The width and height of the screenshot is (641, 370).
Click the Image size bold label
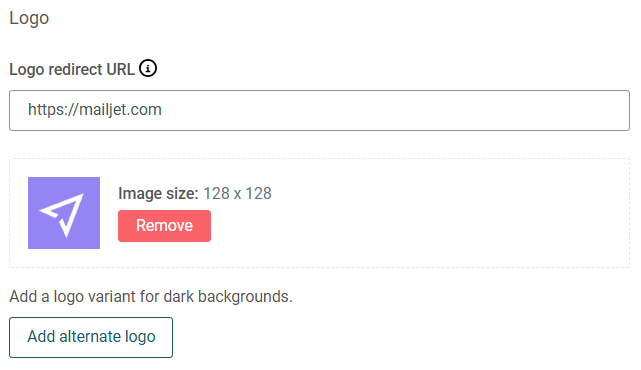click(158, 193)
